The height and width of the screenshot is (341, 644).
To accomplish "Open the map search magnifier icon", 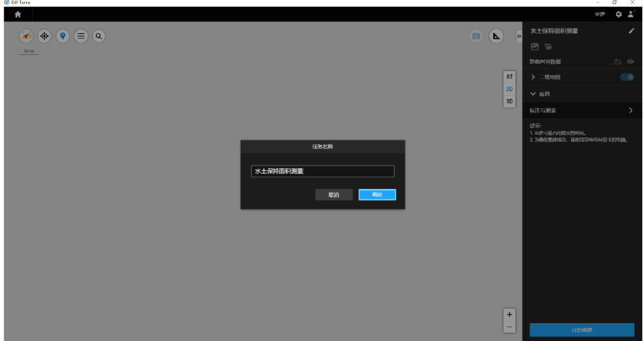I will click(x=99, y=36).
